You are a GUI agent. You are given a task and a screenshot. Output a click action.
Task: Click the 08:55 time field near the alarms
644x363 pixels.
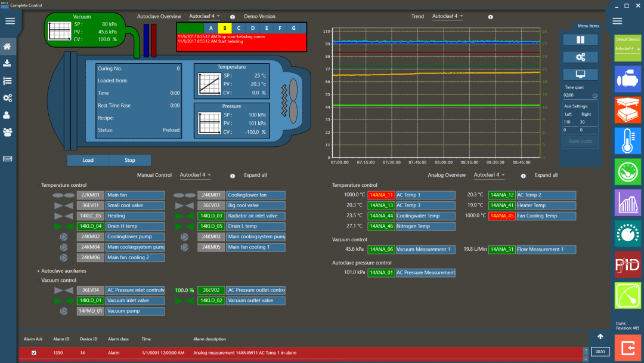click(x=600, y=352)
